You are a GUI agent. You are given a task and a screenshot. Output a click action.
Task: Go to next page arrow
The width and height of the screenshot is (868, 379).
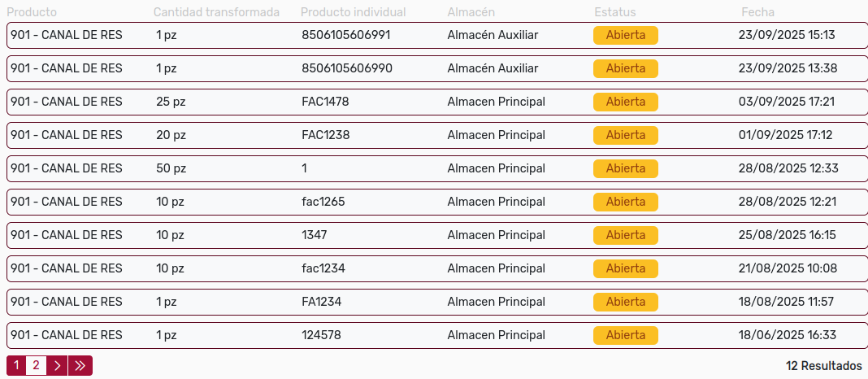(57, 366)
